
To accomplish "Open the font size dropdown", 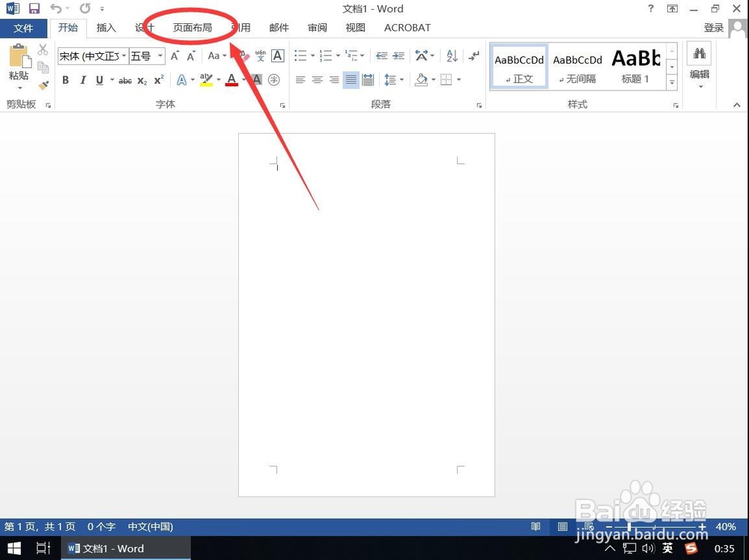I will click(x=158, y=55).
